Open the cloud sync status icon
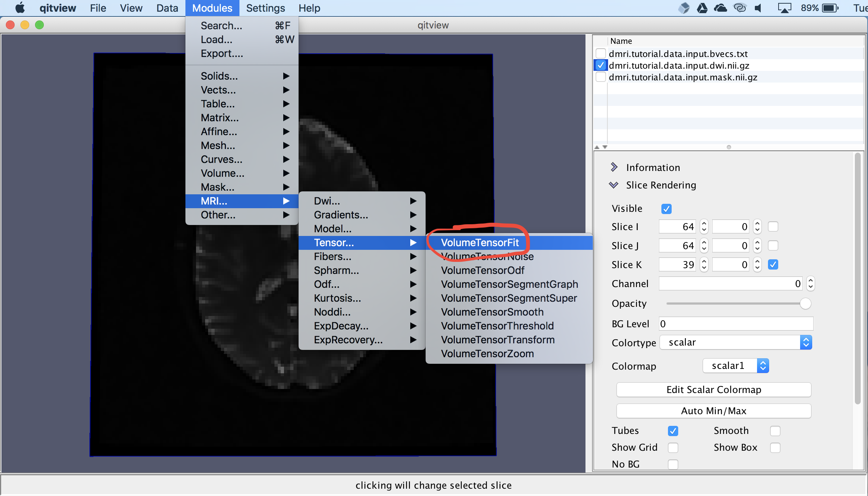 tap(720, 8)
